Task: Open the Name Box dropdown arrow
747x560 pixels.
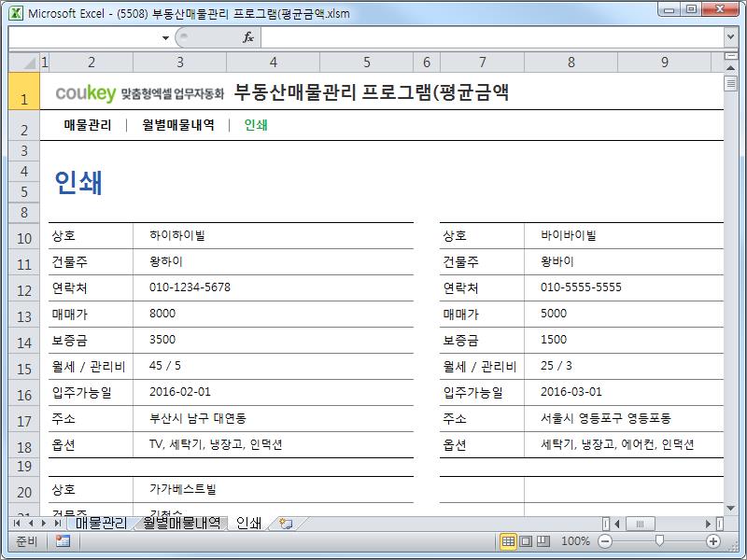Action: [x=165, y=37]
